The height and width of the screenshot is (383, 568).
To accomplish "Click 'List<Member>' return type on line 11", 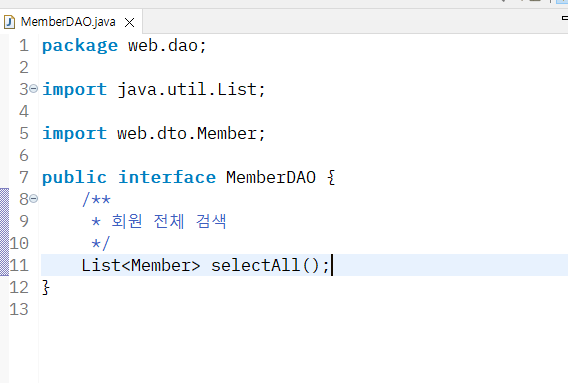I will [x=141, y=265].
